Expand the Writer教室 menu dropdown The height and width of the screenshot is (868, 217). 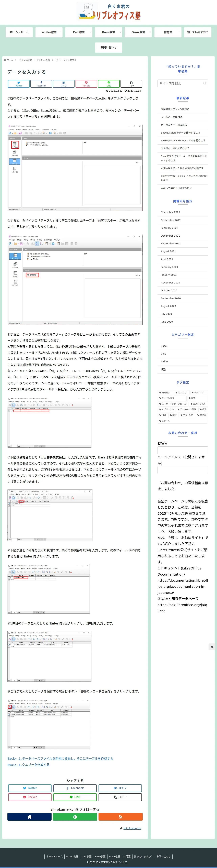tap(49, 32)
